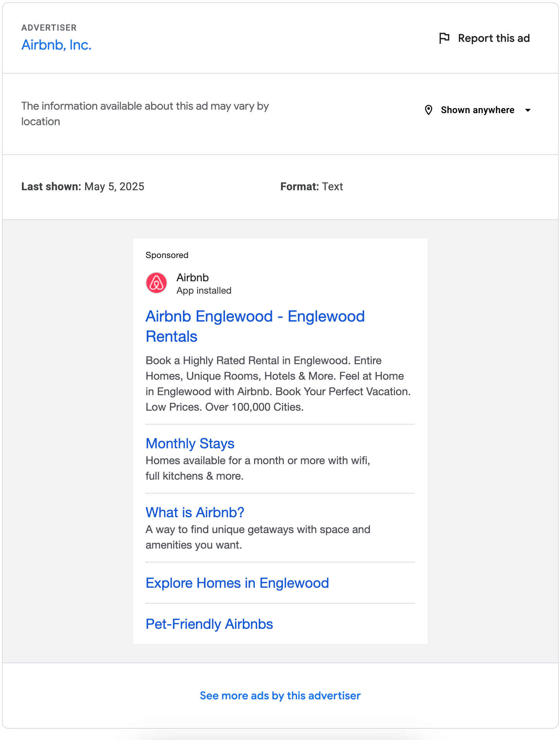Click the flag icon to report this ad
The width and height of the screenshot is (560, 740).
[x=444, y=38]
